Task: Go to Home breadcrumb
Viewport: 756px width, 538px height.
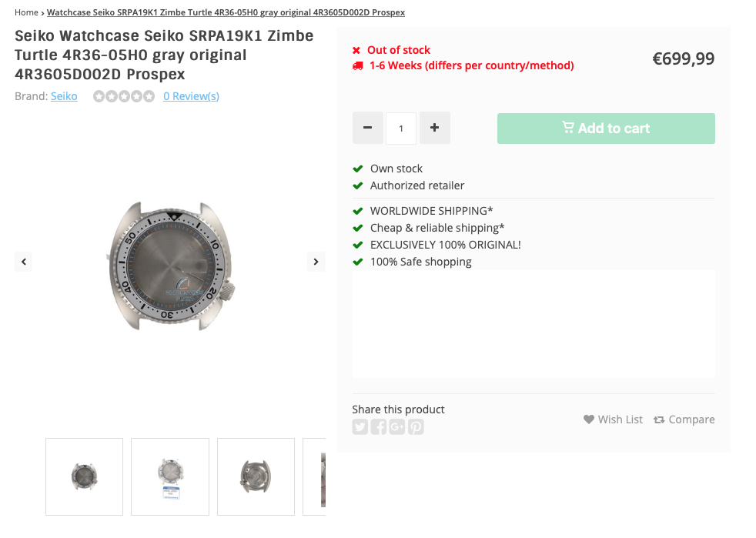Action: [26, 12]
